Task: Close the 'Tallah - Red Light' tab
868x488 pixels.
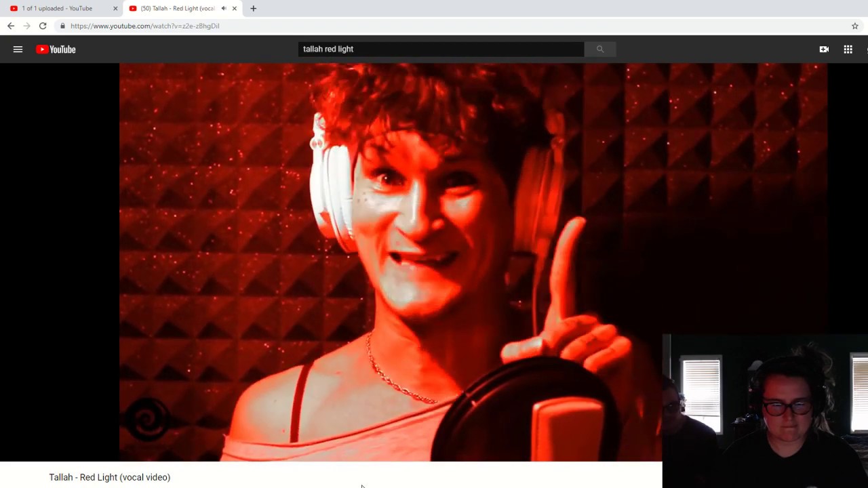Action: click(x=235, y=8)
